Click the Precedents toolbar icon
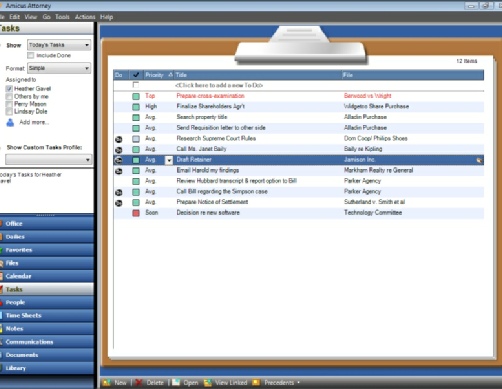 pos(256,383)
